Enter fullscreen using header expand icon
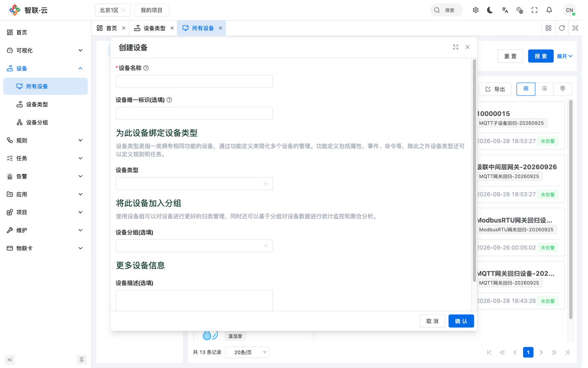588x368 pixels. (x=535, y=10)
